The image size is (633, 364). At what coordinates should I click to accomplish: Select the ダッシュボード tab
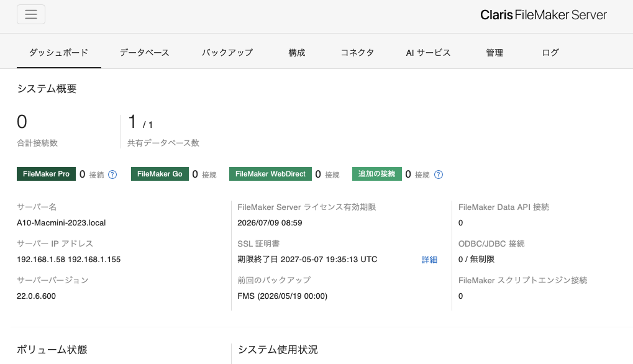click(59, 52)
